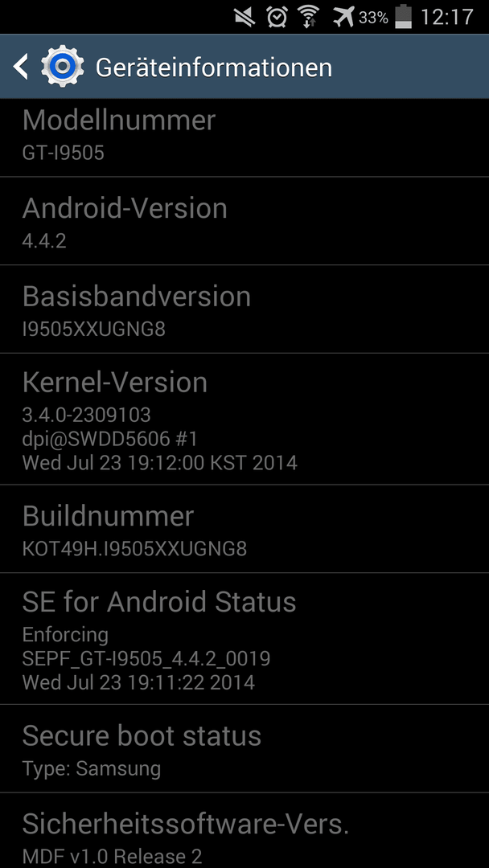
Task: Tap the 12:17 clock in status bar
Action: point(447,17)
